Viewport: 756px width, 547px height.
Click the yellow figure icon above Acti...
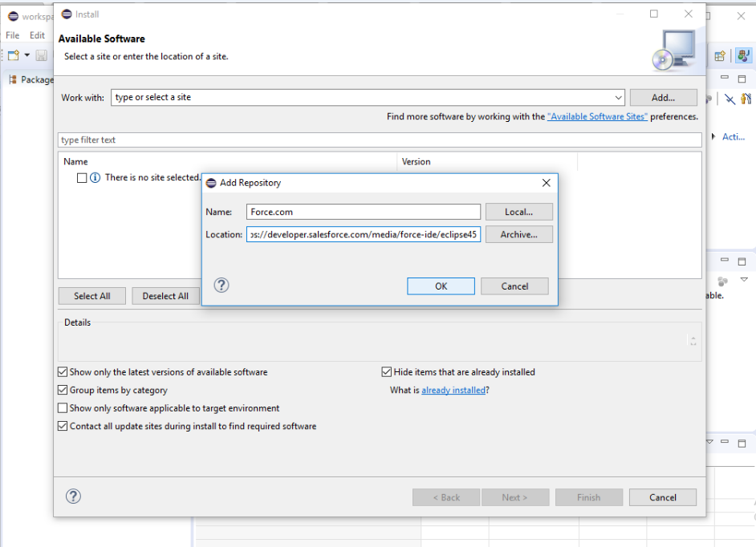pyautogui.click(x=746, y=99)
